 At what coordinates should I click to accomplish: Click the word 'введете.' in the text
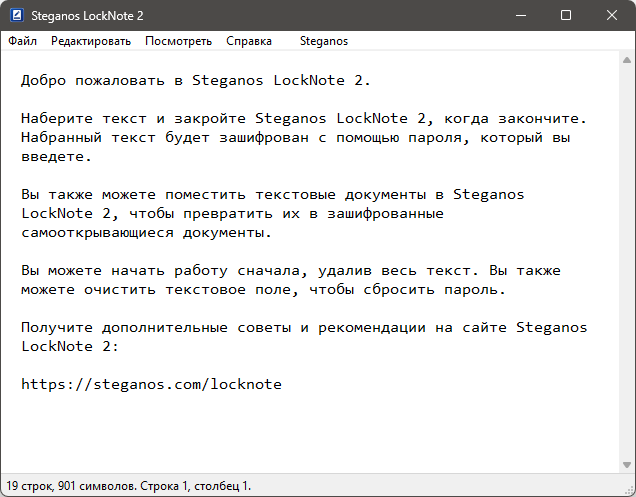[x=57, y=157]
